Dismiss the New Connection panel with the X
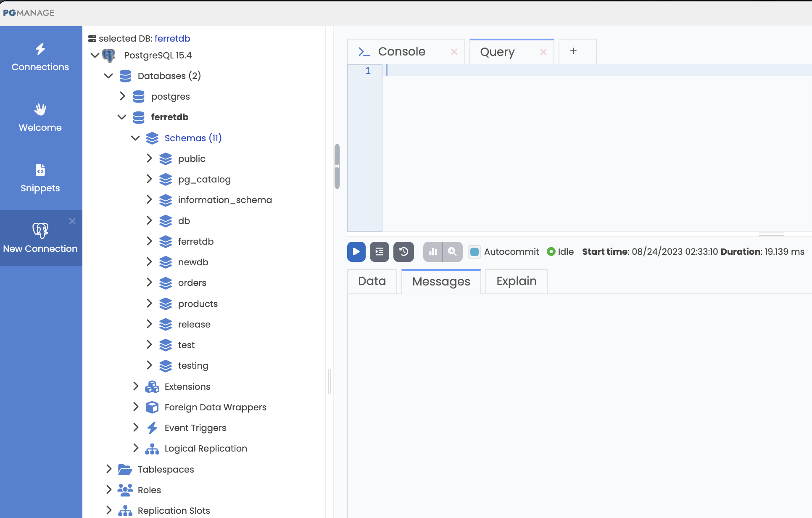The height and width of the screenshot is (518, 812). (72, 221)
